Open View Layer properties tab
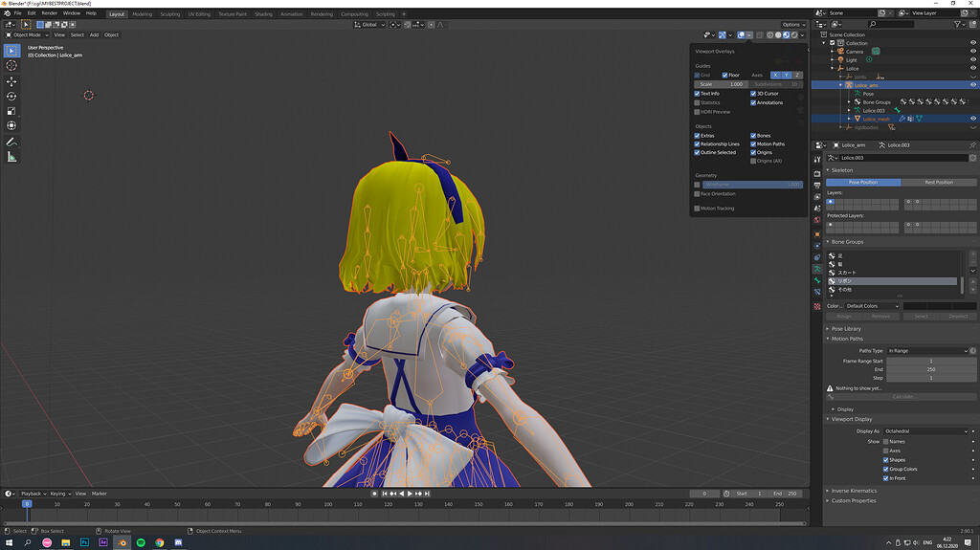This screenshot has height=550, width=980. (x=817, y=197)
